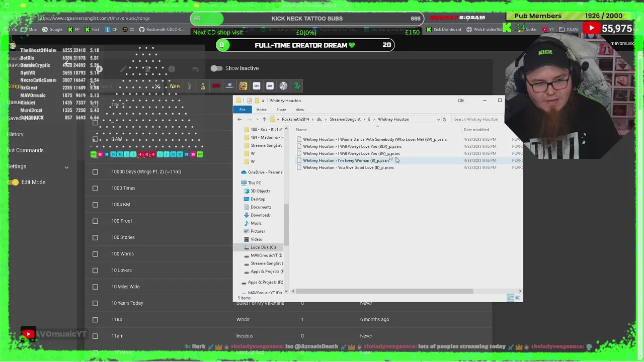Select Local Disk (C:) in navigation pane

pyautogui.click(x=263, y=247)
